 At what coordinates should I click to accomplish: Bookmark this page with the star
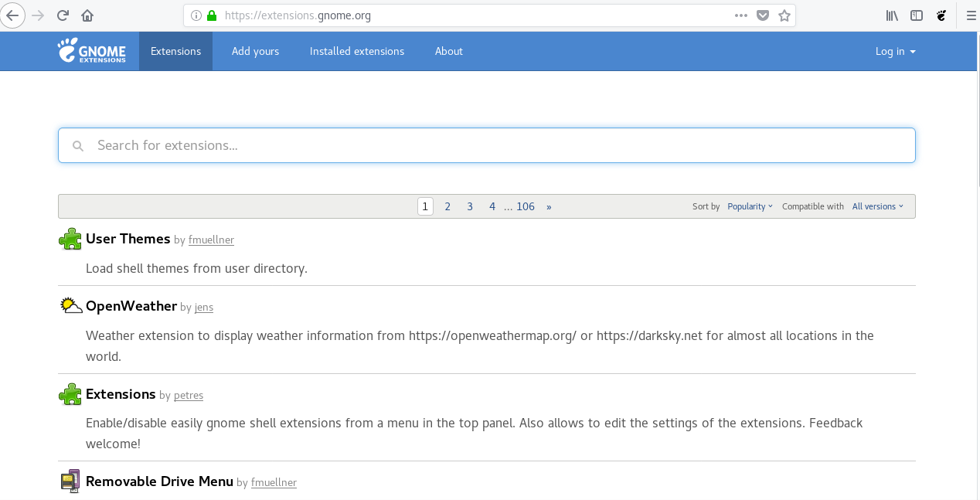point(784,15)
